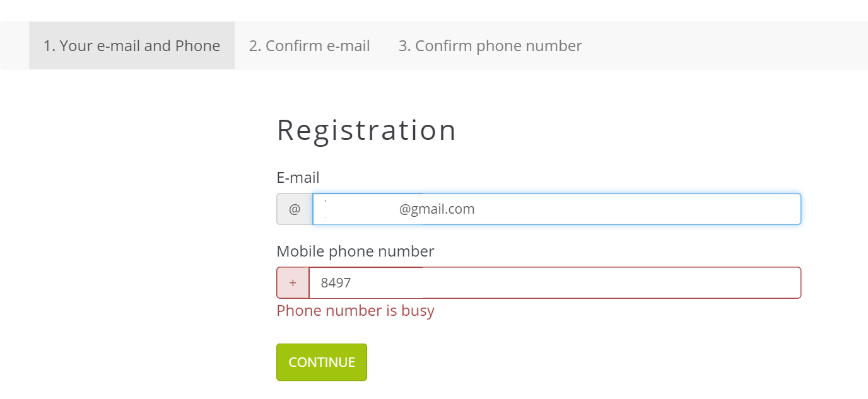Click the 'Mobile phone number' label
The height and width of the screenshot is (399, 868).
click(355, 252)
